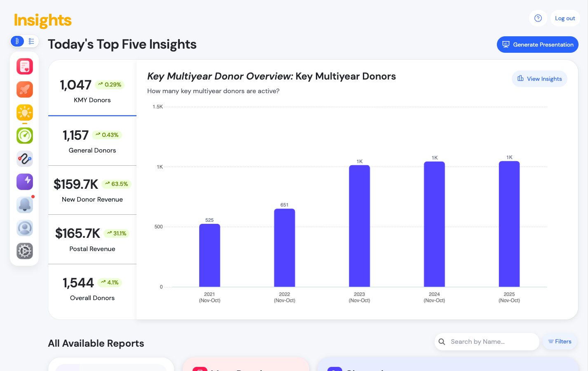Switch sidebar to icon view toggle

(17, 41)
